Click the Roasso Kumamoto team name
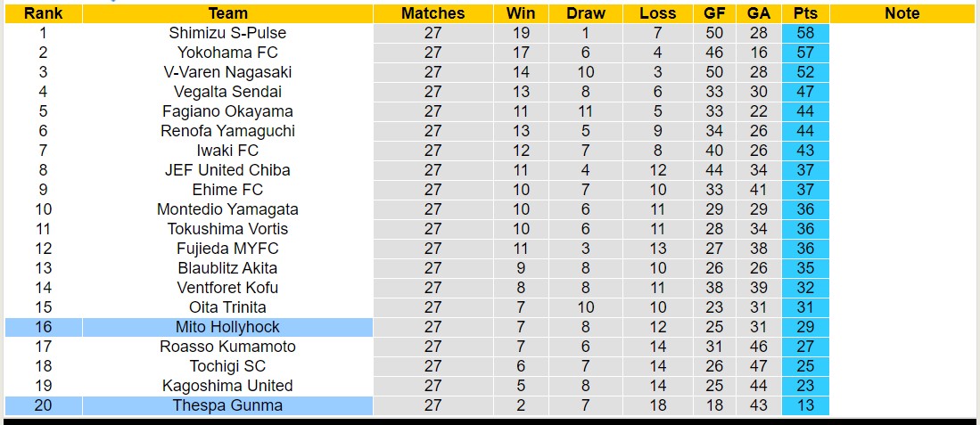This screenshot has height=425, width=980. click(x=227, y=347)
